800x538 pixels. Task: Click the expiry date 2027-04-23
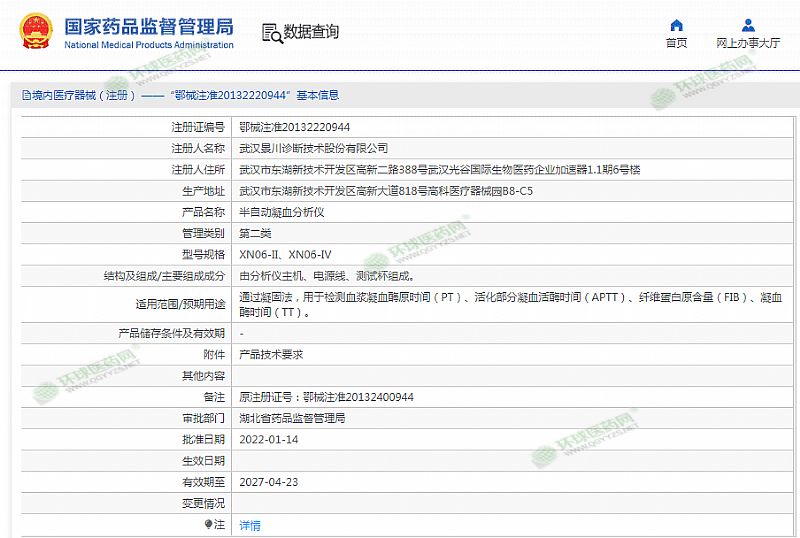click(x=270, y=481)
